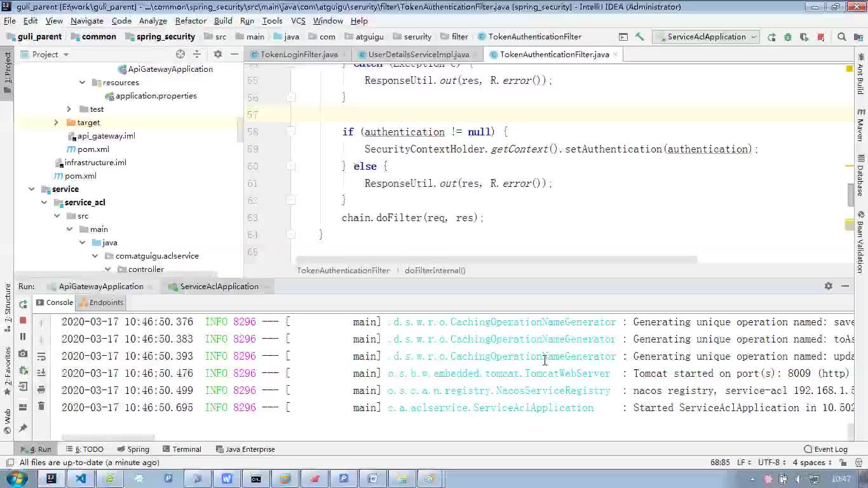The width and height of the screenshot is (868, 488).
Task: Collapse the java folder under main
Action: point(82,243)
